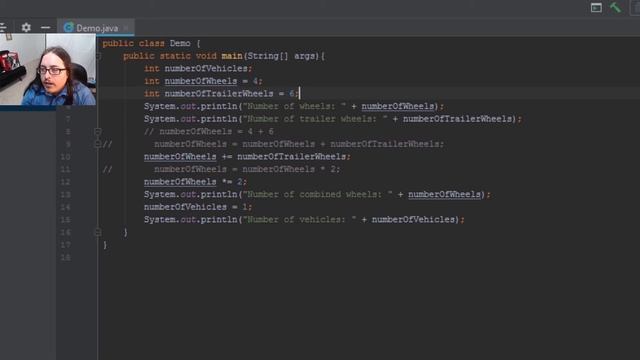
Task: Click the collapse-all icon beside the gear
Action: pyautogui.click(x=2, y=27)
